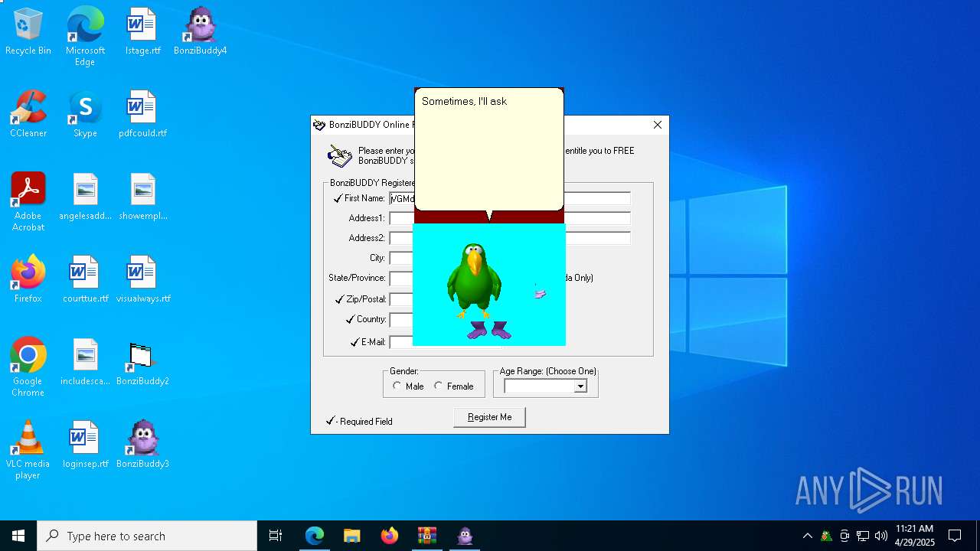Screen dimensions: 980x551
Task: Open WinRAR app on taskbar
Action: 427,536
